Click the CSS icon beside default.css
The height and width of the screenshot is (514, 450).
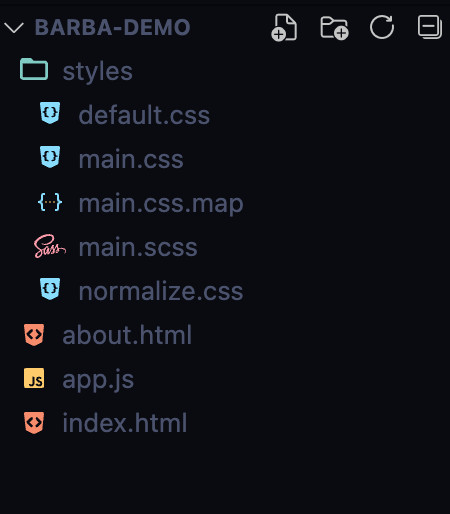click(50, 113)
